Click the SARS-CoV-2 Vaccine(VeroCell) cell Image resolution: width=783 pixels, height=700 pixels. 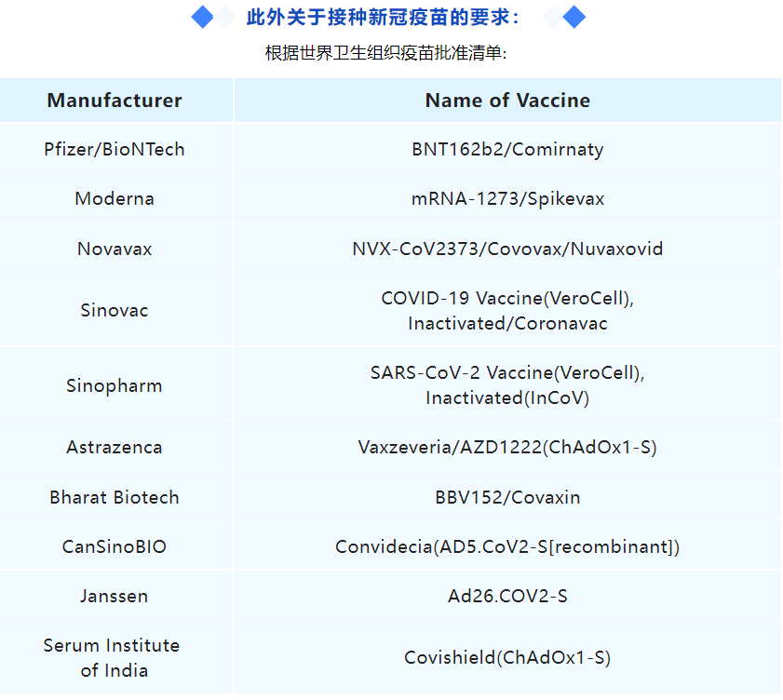[507, 385]
